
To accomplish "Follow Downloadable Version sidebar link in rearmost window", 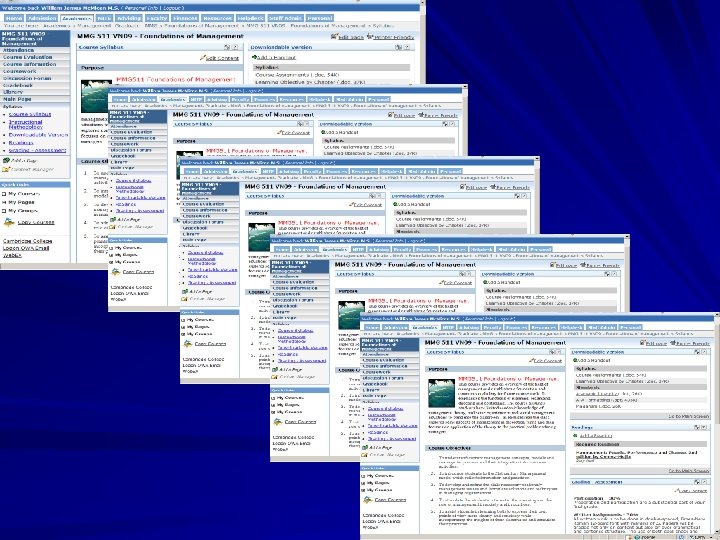I will (39, 135).
